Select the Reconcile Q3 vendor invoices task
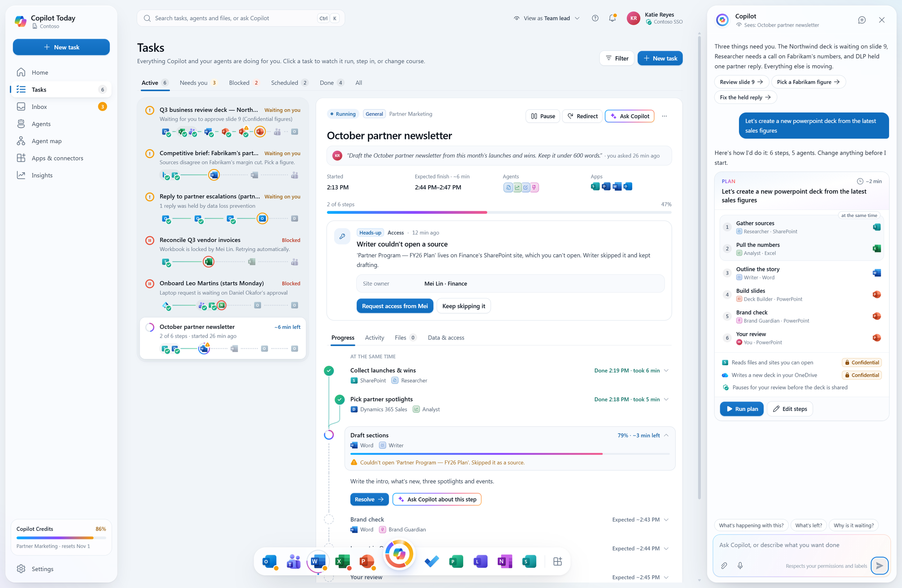 (x=223, y=251)
